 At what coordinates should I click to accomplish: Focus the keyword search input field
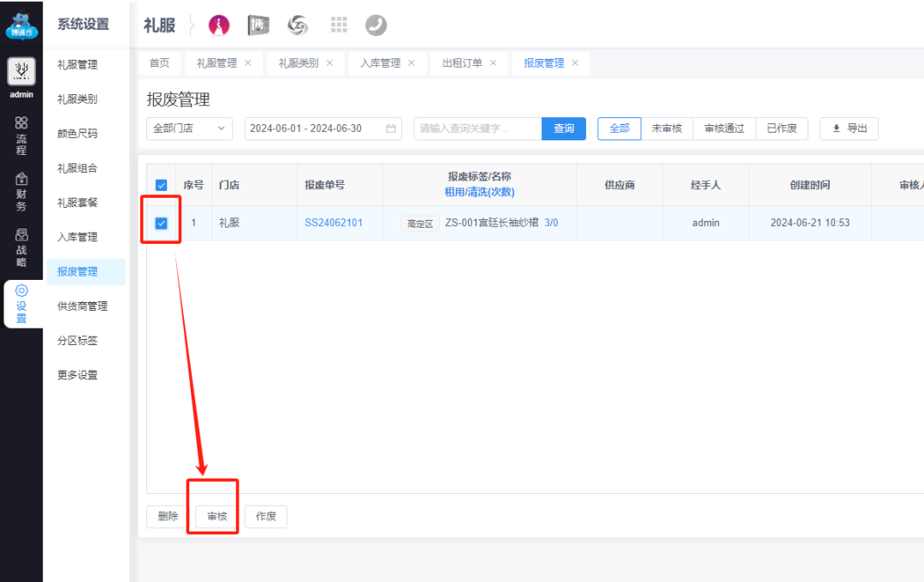[478, 128]
